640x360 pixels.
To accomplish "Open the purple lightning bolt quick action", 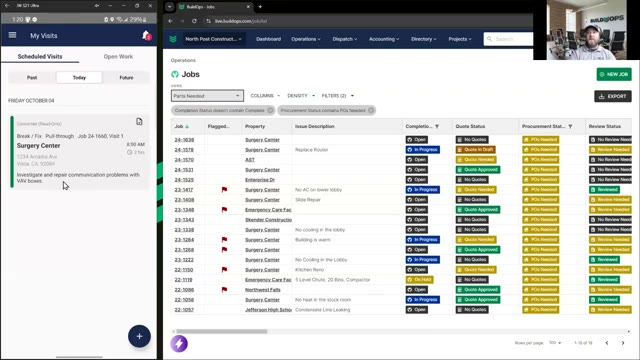I will (x=179, y=344).
